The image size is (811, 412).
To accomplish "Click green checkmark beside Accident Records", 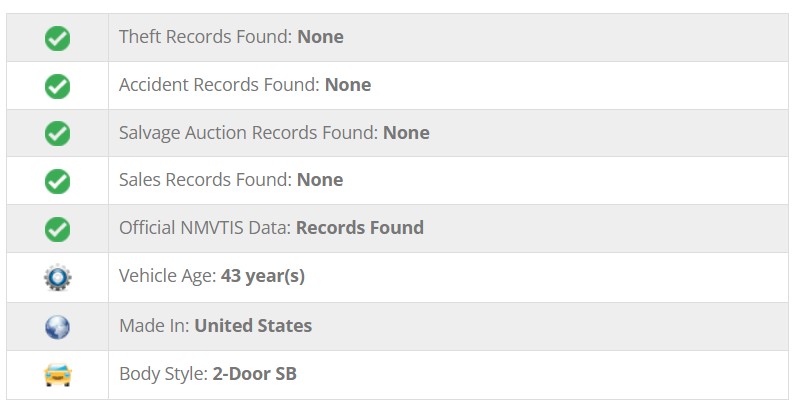I will tap(57, 86).
